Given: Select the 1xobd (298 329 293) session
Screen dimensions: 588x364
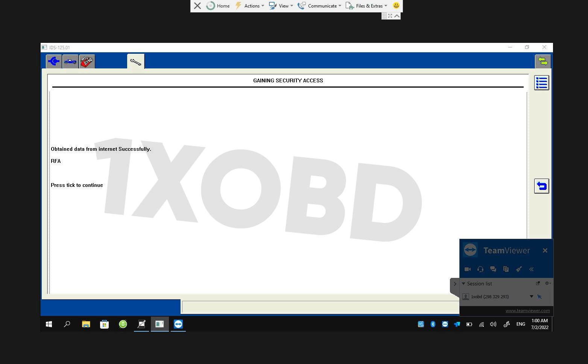Looking at the screenshot, I should [490, 297].
